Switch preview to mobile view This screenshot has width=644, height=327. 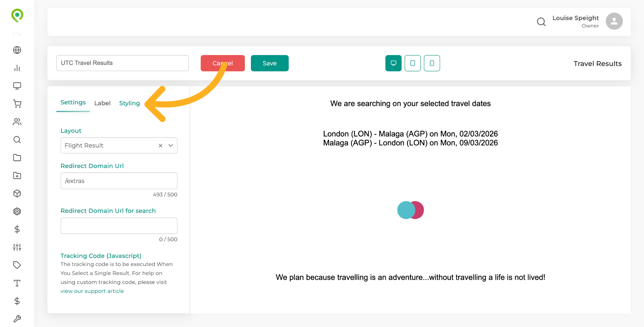click(x=432, y=63)
